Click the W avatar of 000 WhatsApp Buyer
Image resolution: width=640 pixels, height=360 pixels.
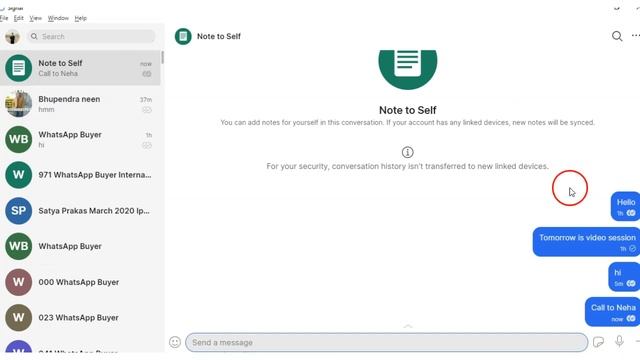coord(18,282)
